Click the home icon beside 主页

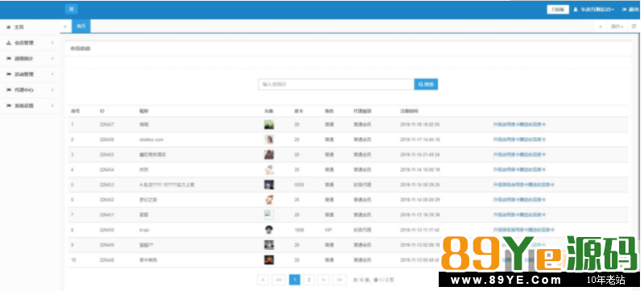(x=9, y=27)
